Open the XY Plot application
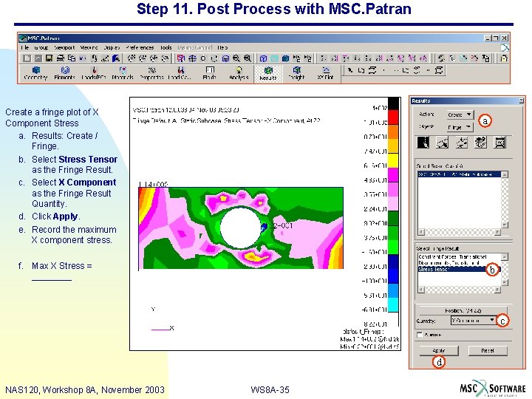 [x=326, y=73]
